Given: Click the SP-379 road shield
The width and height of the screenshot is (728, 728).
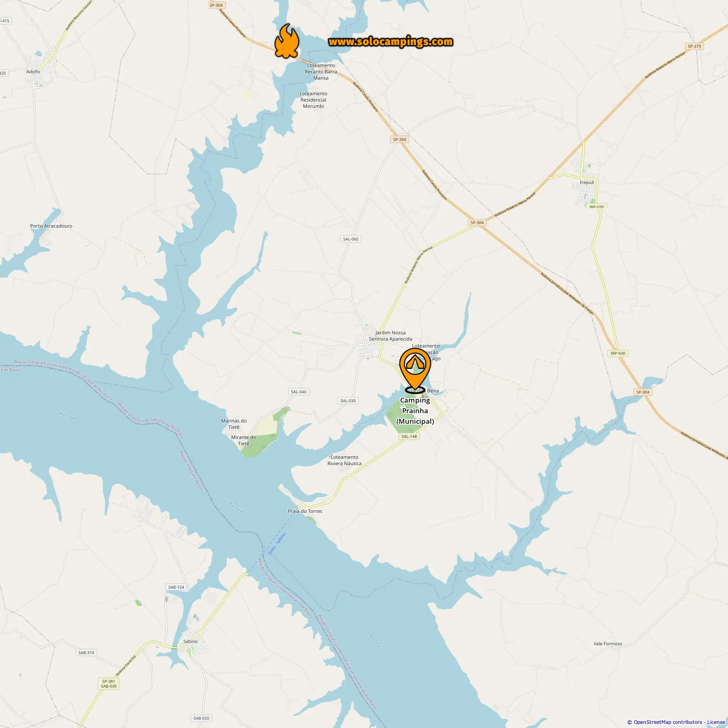Looking at the screenshot, I should pos(694,46).
